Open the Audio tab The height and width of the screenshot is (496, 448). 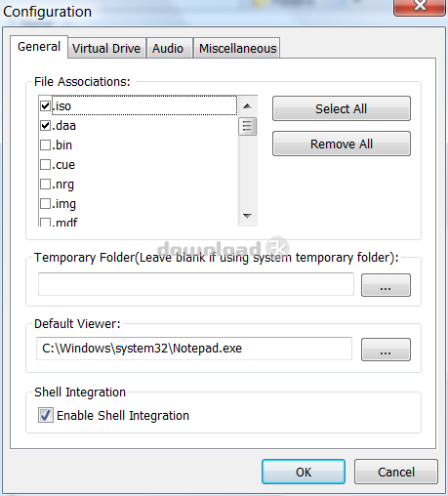pyautogui.click(x=168, y=48)
